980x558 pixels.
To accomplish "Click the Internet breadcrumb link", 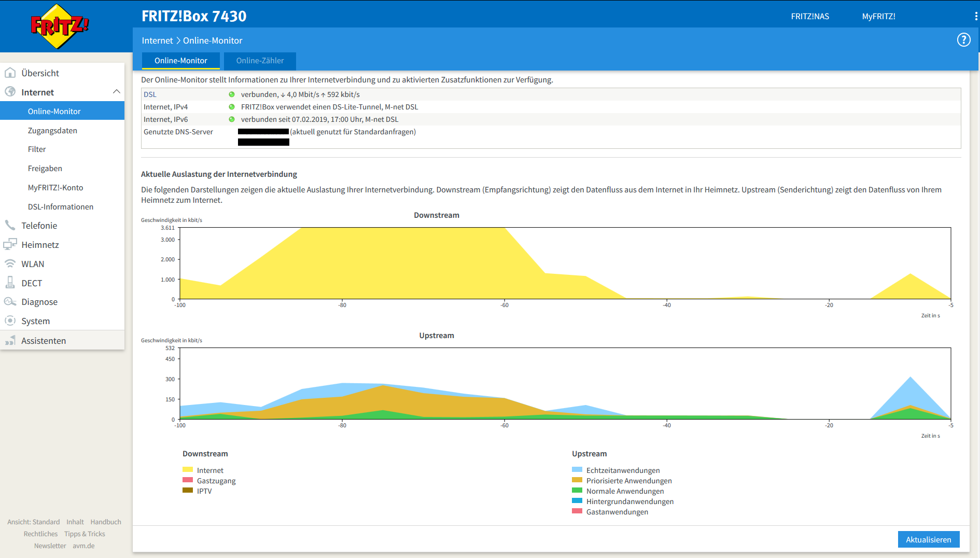I will pos(157,40).
